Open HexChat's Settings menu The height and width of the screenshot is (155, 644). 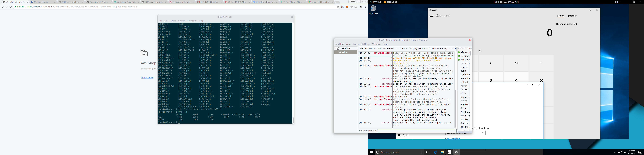click(366, 44)
